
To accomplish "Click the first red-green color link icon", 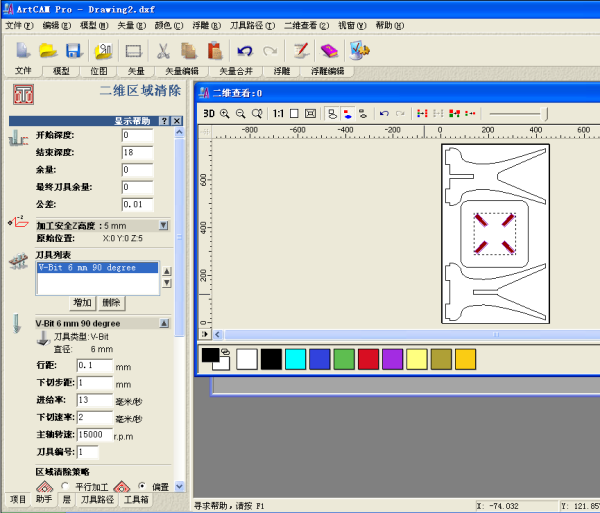I will click(x=422, y=114).
